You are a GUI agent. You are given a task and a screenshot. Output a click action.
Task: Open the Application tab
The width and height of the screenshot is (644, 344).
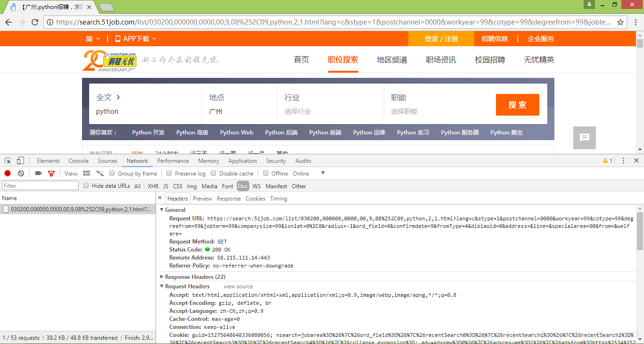[x=242, y=161]
